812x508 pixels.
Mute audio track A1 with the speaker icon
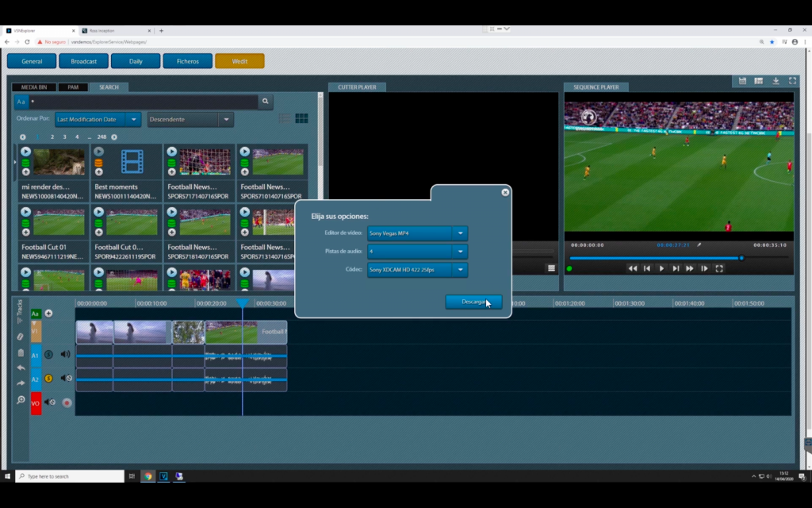65,355
